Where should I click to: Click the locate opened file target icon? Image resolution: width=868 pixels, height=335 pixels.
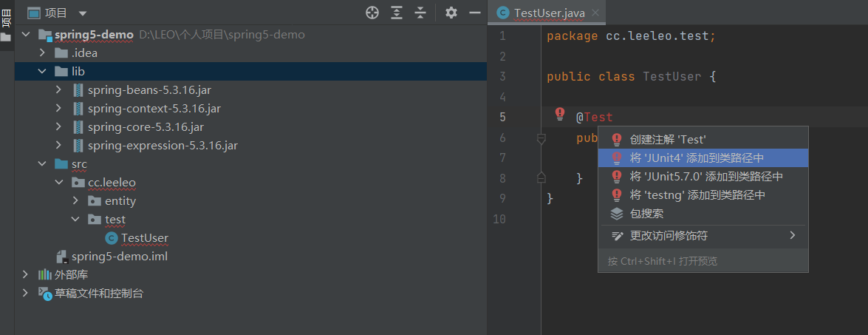pyautogui.click(x=372, y=13)
